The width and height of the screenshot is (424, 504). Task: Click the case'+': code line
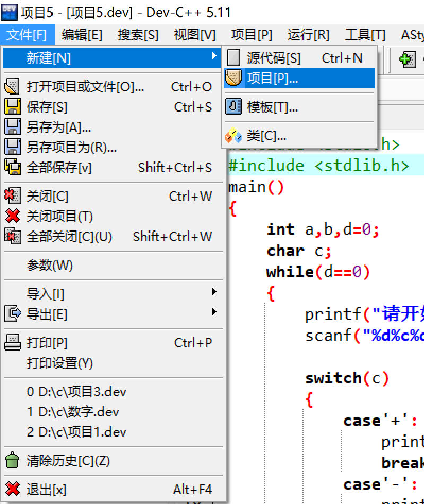coord(380,421)
